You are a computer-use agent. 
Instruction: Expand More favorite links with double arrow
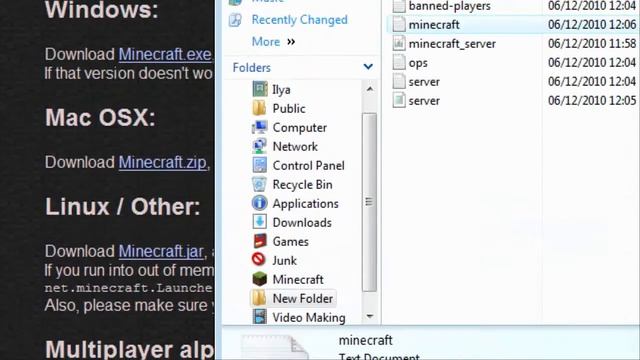click(291, 42)
